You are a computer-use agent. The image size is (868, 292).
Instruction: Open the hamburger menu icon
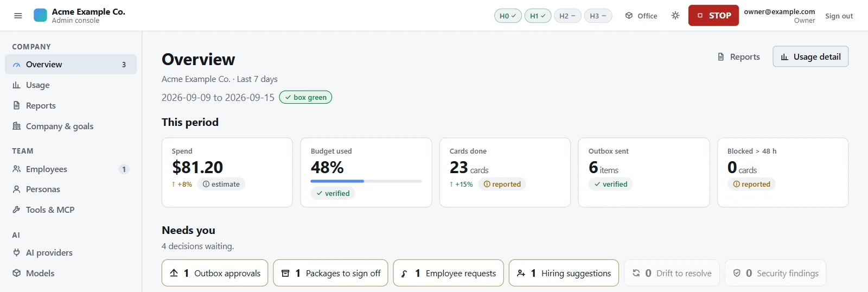coord(18,16)
